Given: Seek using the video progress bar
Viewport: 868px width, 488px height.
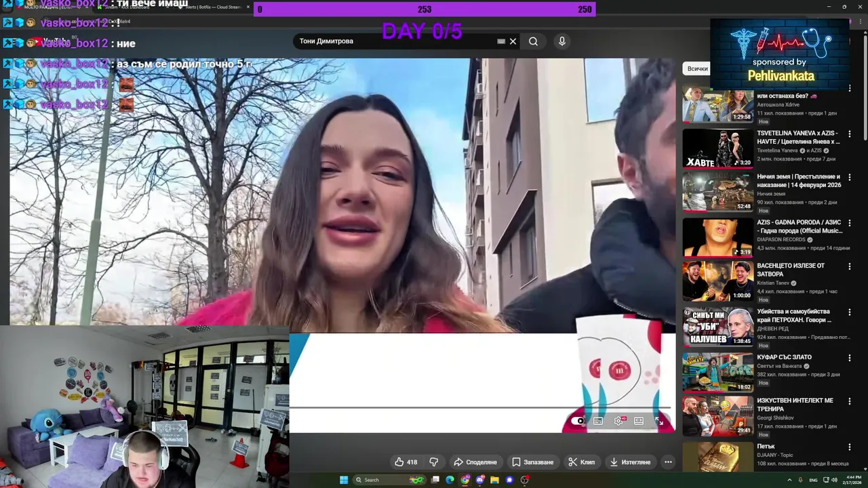Looking at the screenshot, I should pos(480,408).
